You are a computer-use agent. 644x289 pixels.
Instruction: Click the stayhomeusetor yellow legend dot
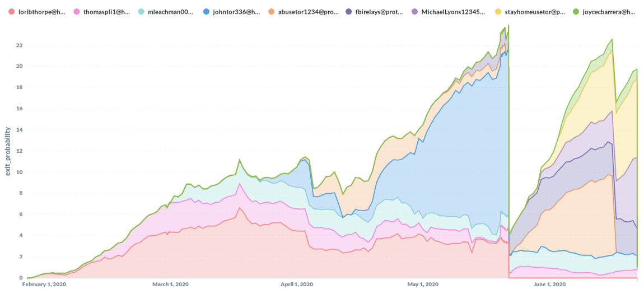(498, 11)
